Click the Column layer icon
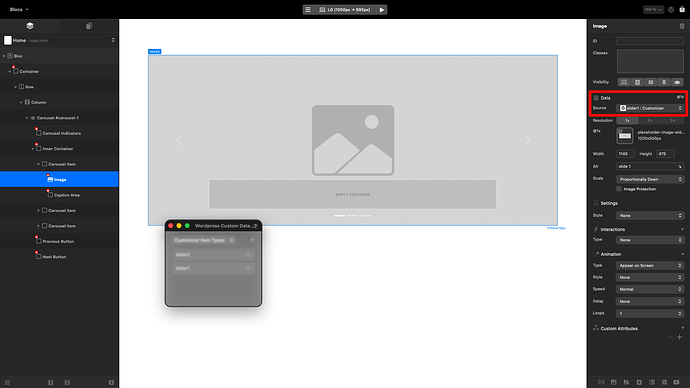Image resolution: width=690 pixels, height=388 pixels. click(27, 102)
